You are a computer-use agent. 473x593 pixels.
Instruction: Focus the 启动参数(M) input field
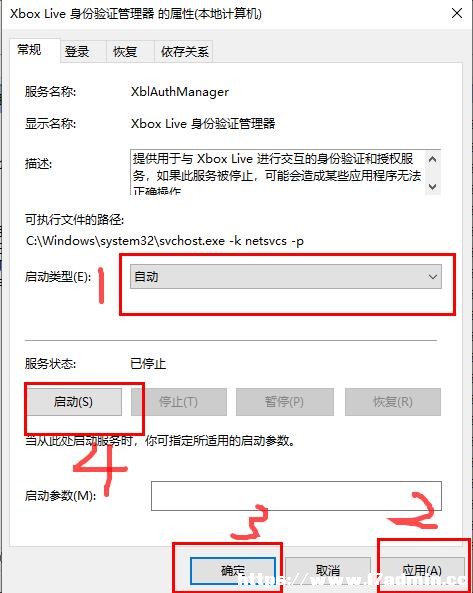click(x=296, y=496)
